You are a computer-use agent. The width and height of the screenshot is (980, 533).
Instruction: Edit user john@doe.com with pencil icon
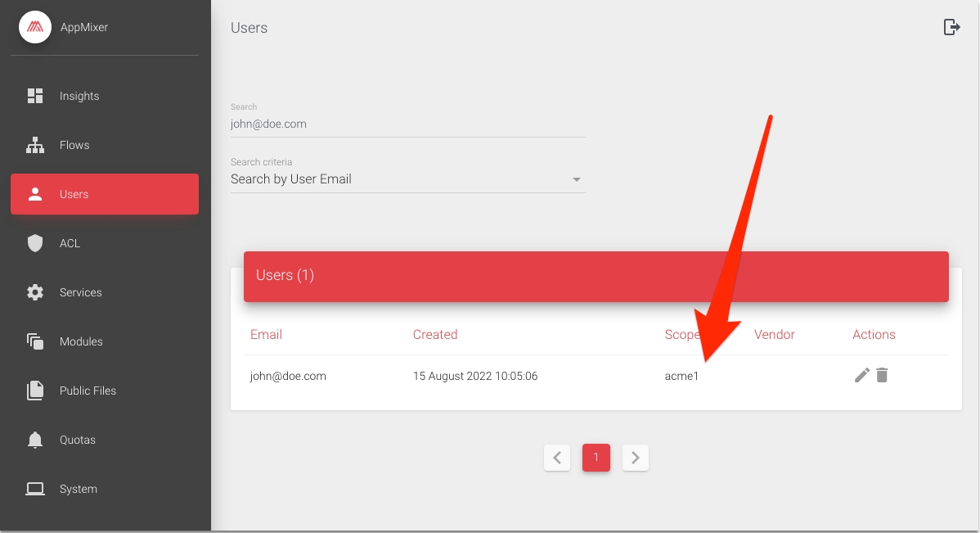(x=861, y=376)
